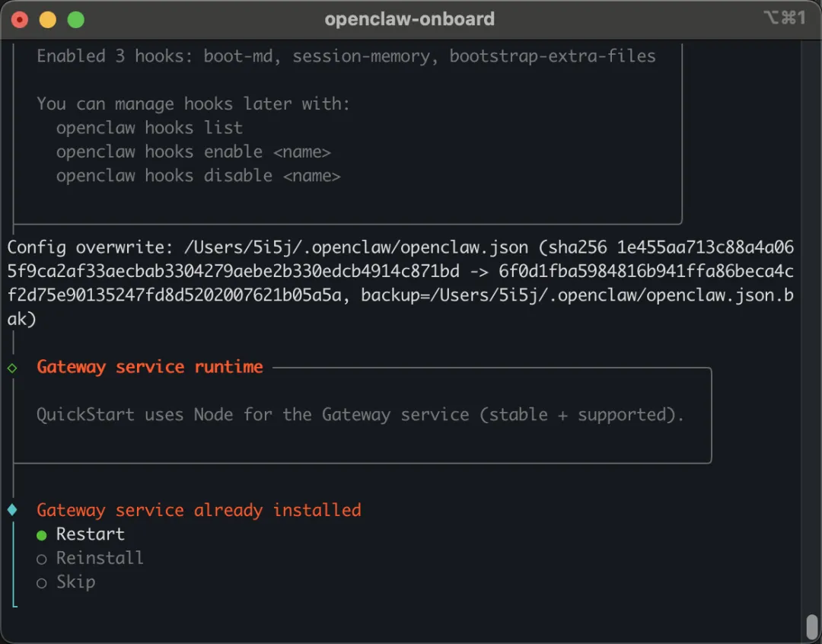Click the 'openclaw hooks enable <name>' line

193,151
